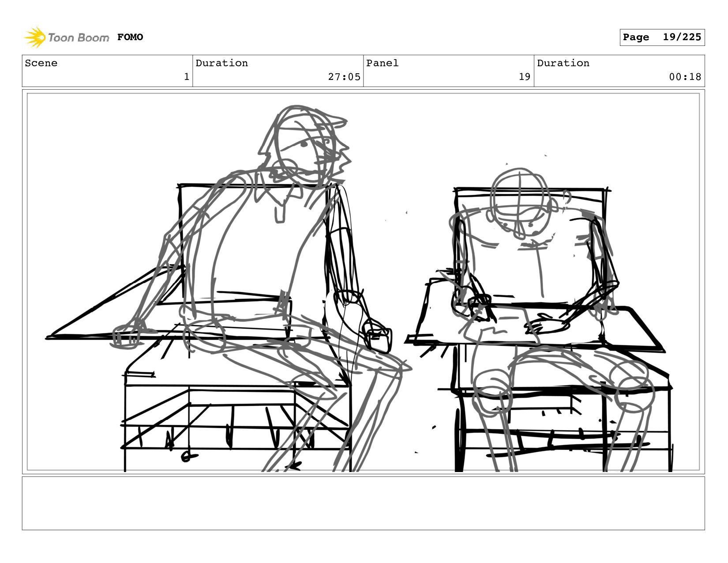
Task: Click the panel duration value 00:18
Action: [685, 77]
